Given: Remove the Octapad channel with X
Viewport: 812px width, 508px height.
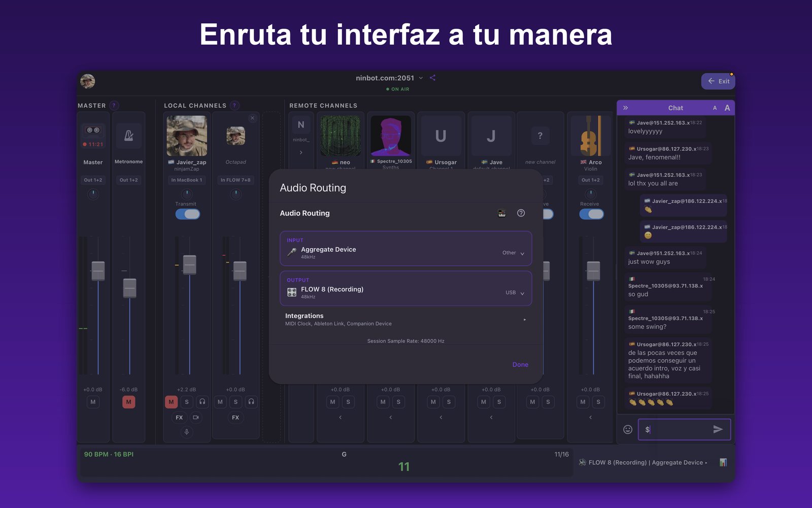Looking at the screenshot, I should (252, 118).
